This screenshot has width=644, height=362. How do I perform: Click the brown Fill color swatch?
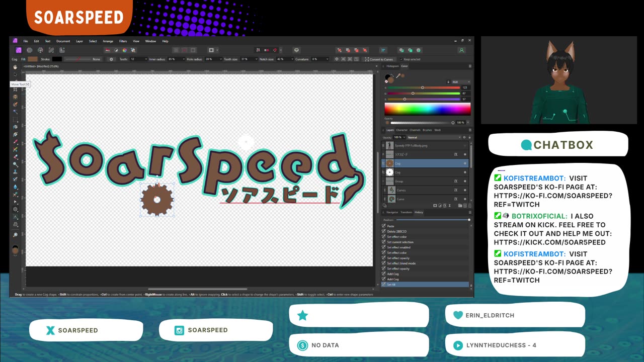(x=33, y=59)
